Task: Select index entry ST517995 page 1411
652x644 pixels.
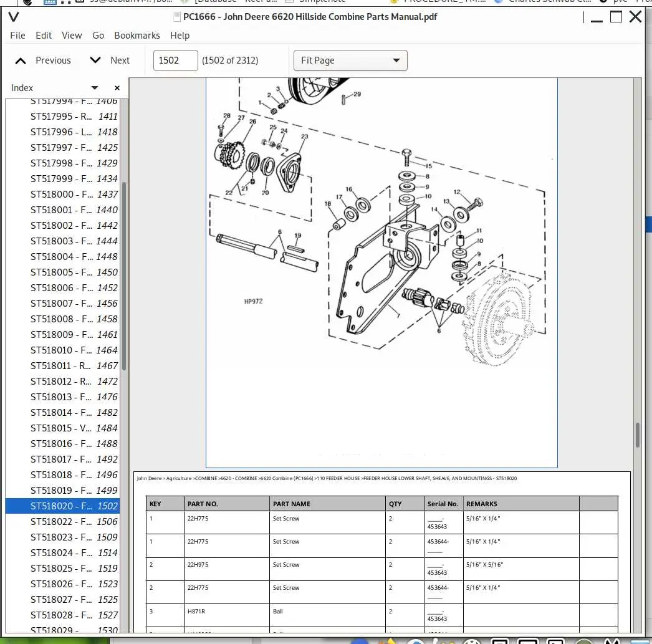Action: click(x=62, y=117)
